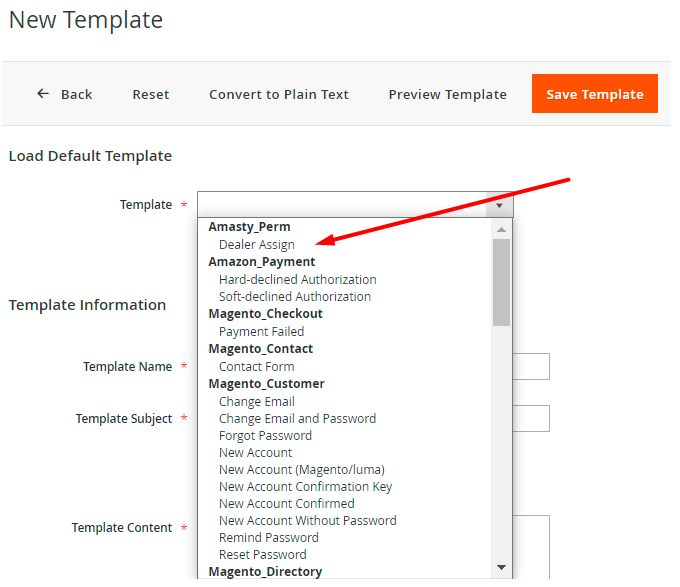The height and width of the screenshot is (587, 680).
Task: Select Payment Failed option
Action: click(262, 332)
